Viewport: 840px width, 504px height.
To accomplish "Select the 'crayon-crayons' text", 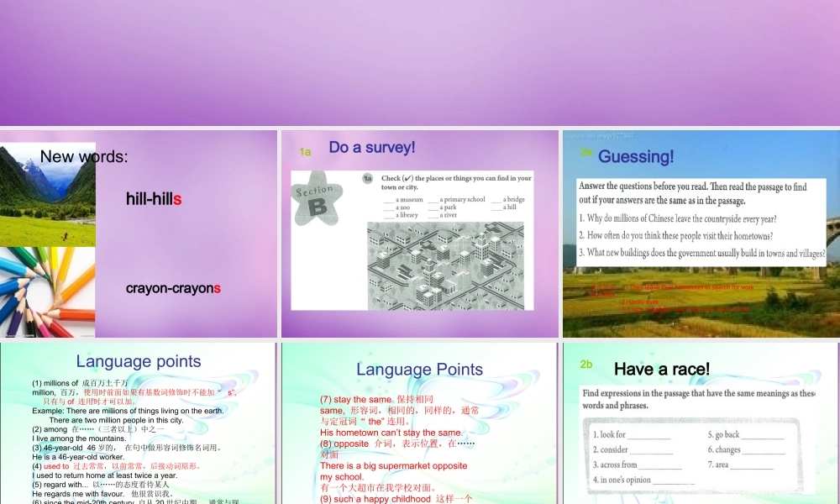I will tap(173, 288).
